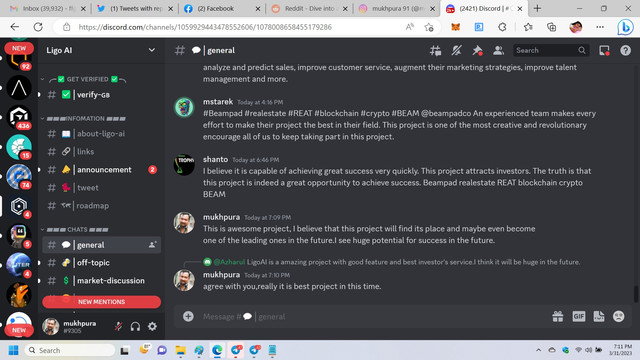Click the browser back arrow
This screenshot has width=640, height=360.
15,27
